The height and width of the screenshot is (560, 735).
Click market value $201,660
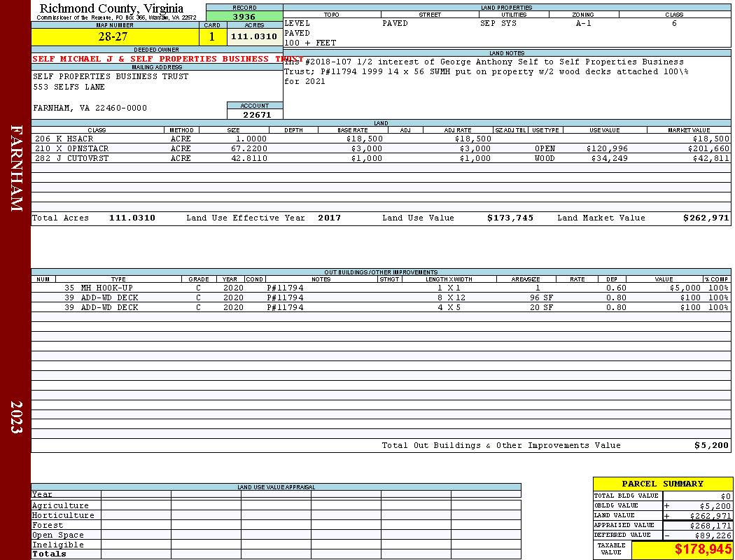click(x=708, y=148)
